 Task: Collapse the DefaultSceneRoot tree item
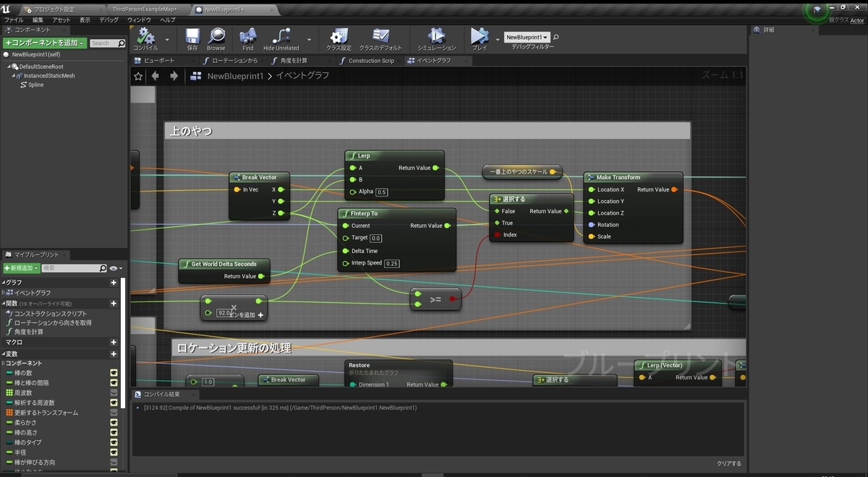(10, 66)
